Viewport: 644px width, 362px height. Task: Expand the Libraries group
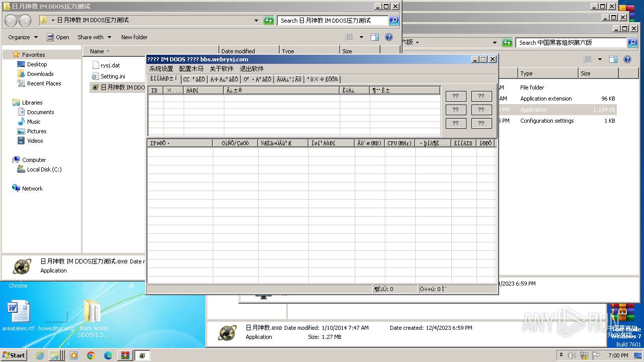[x=32, y=103]
